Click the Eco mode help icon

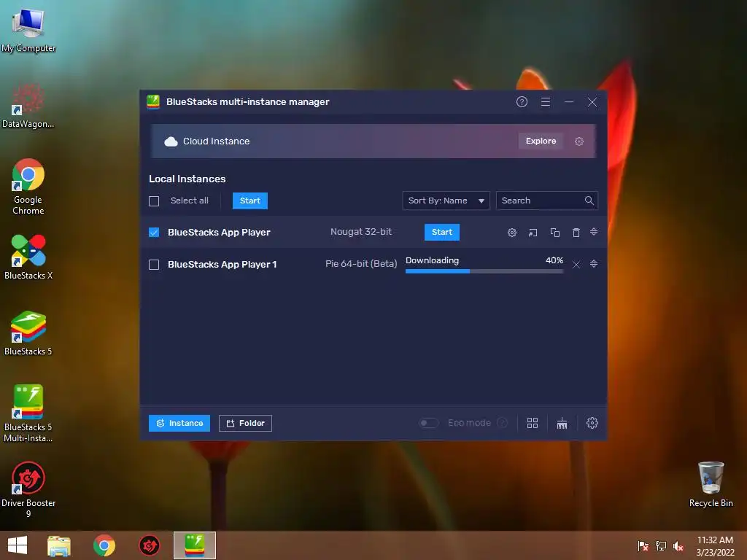502,423
